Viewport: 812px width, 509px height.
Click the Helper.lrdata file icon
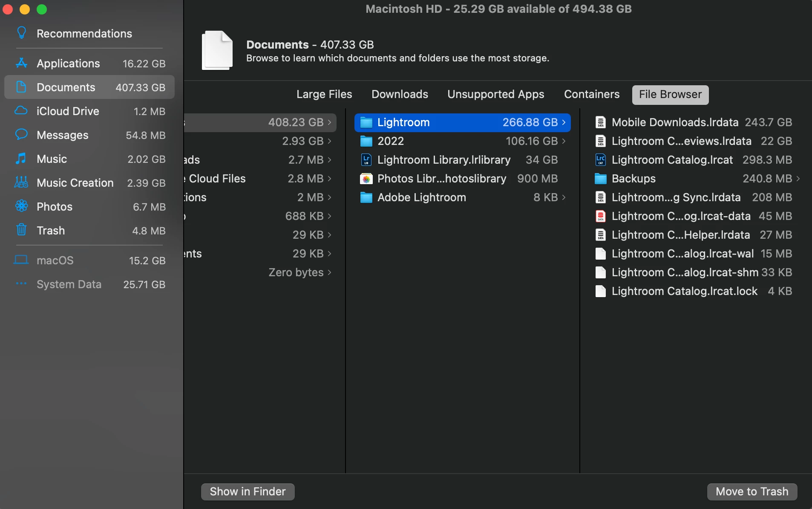601,235
